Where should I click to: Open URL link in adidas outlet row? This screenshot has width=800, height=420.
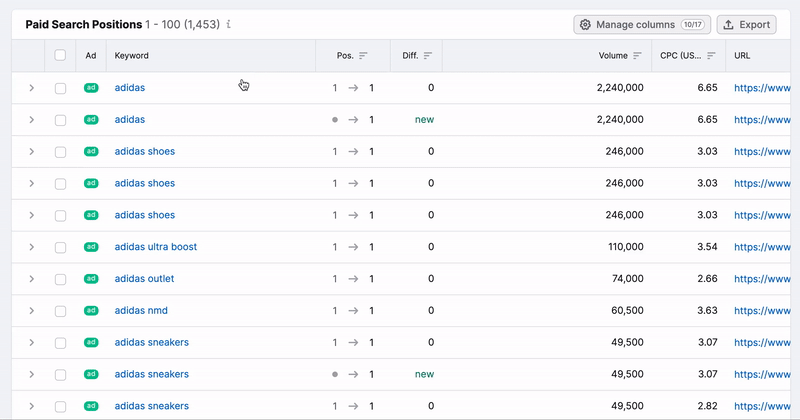pos(762,279)
